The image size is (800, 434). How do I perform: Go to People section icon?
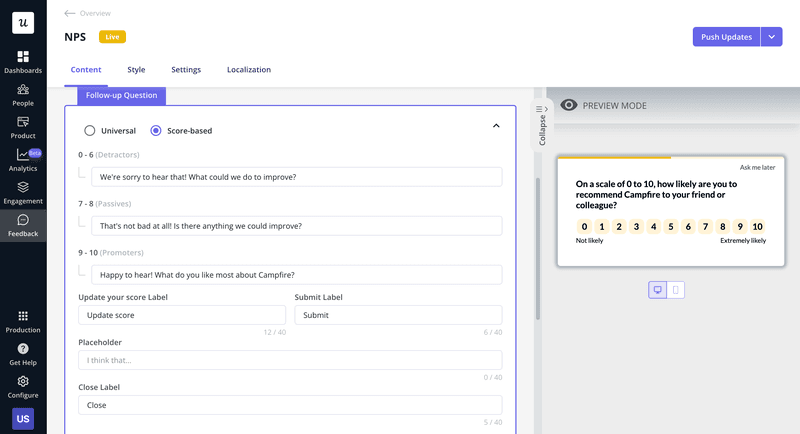click(23, 90)
